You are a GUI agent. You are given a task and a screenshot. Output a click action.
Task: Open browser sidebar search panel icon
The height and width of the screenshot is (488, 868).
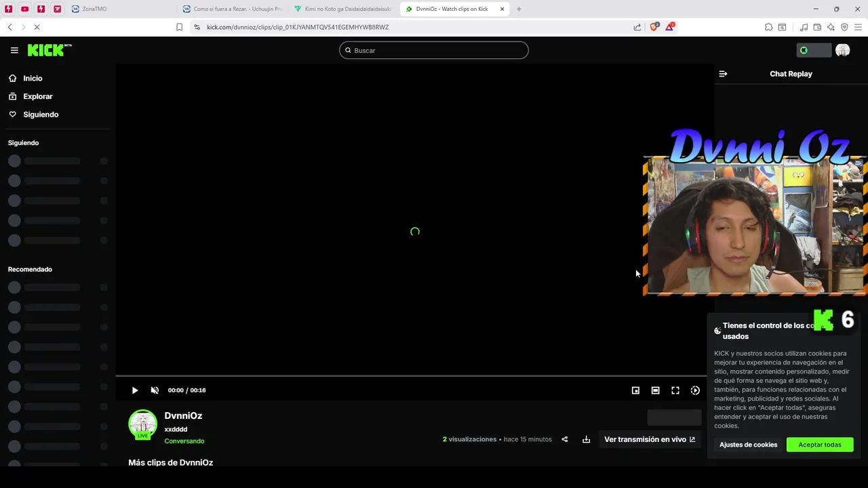click(782, 27)
